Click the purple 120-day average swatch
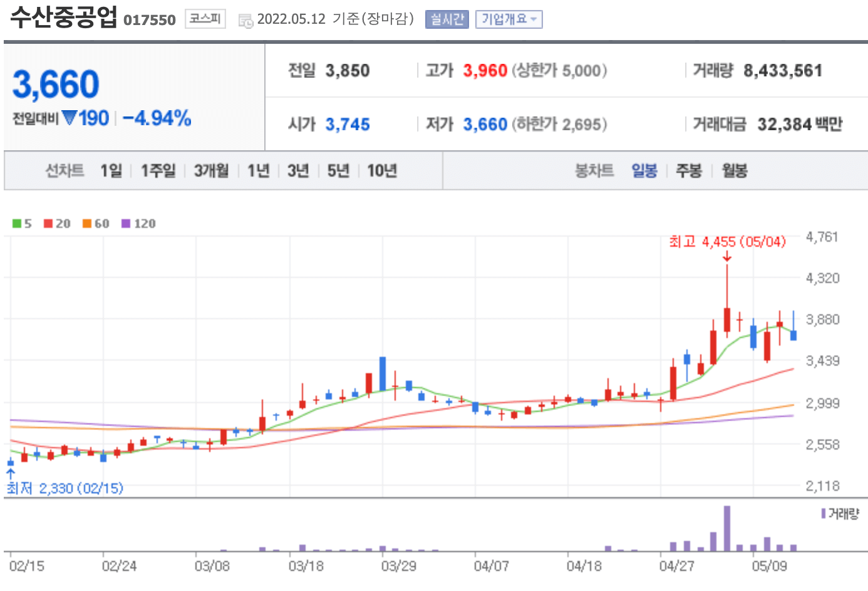 click(126, 224)
